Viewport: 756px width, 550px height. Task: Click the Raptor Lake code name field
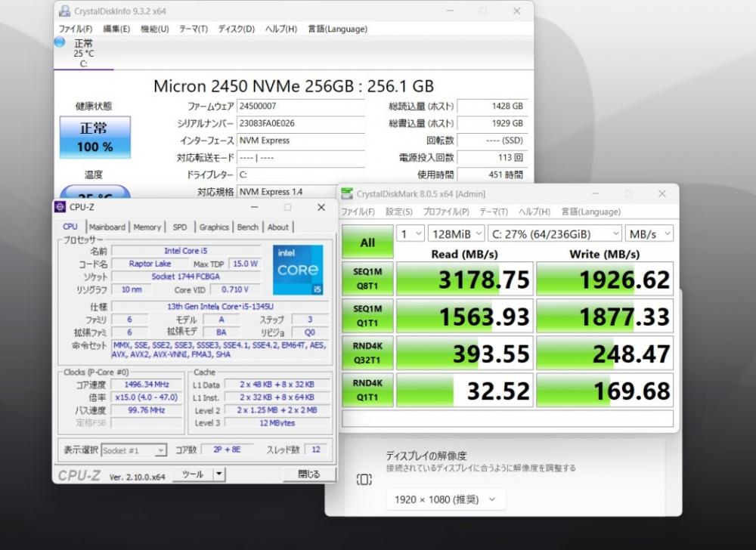(150, 264)
